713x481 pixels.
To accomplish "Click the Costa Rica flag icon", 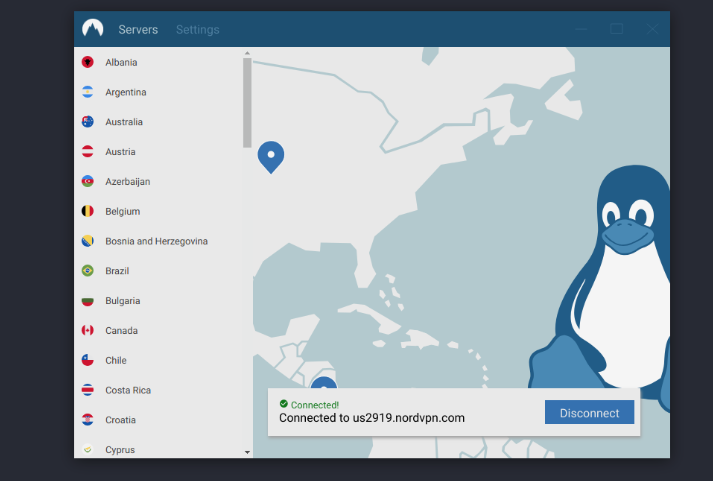I will (88, 390).
